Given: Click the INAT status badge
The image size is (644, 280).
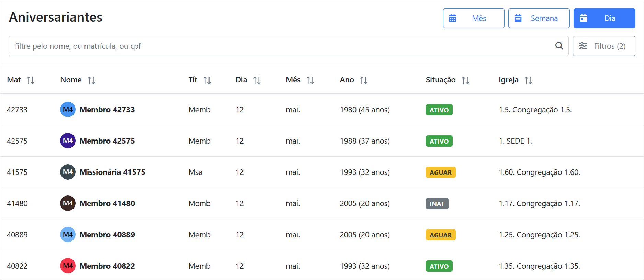Looking at the screenshot, I should [437, 204].
